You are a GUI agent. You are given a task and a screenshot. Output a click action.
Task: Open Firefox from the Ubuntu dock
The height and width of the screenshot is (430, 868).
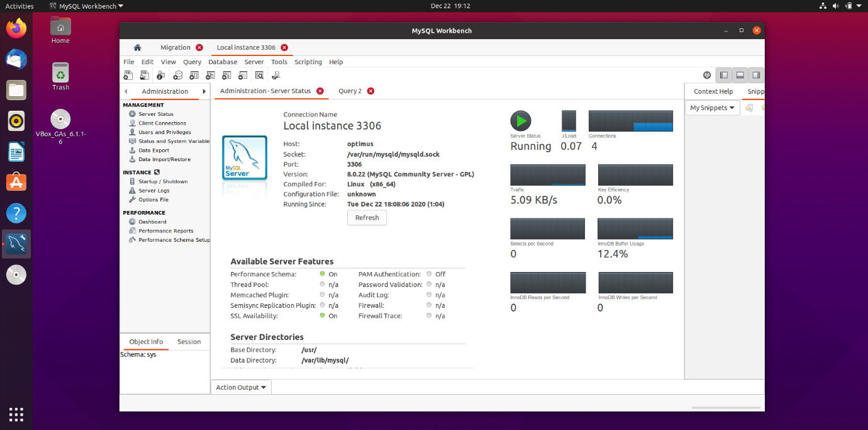pyautogui.click(x=16, y=28)
